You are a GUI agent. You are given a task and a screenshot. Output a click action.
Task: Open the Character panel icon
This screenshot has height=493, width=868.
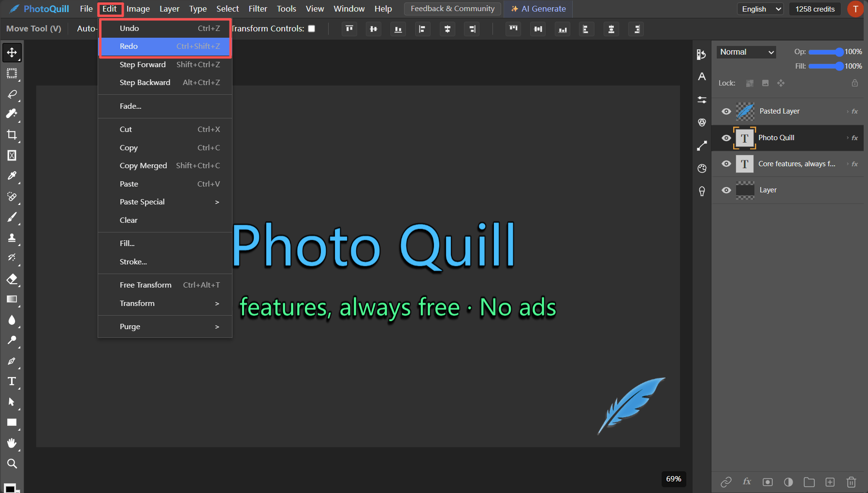702,76
